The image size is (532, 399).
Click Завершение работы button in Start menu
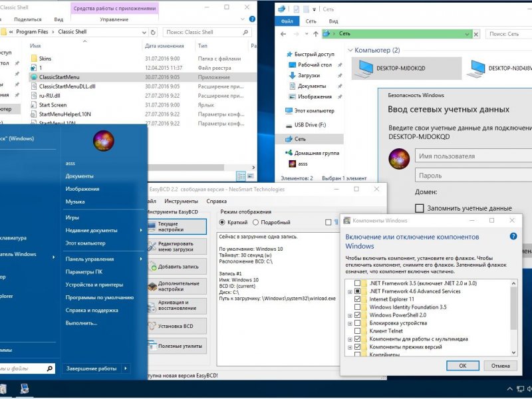(x=92, y=368)
